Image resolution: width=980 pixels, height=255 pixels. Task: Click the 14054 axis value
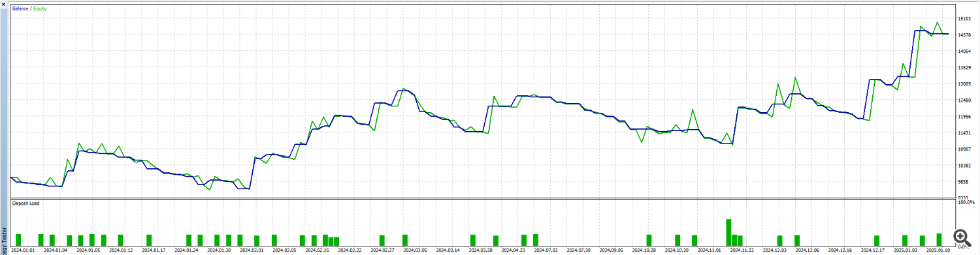[x=964, y=52]
